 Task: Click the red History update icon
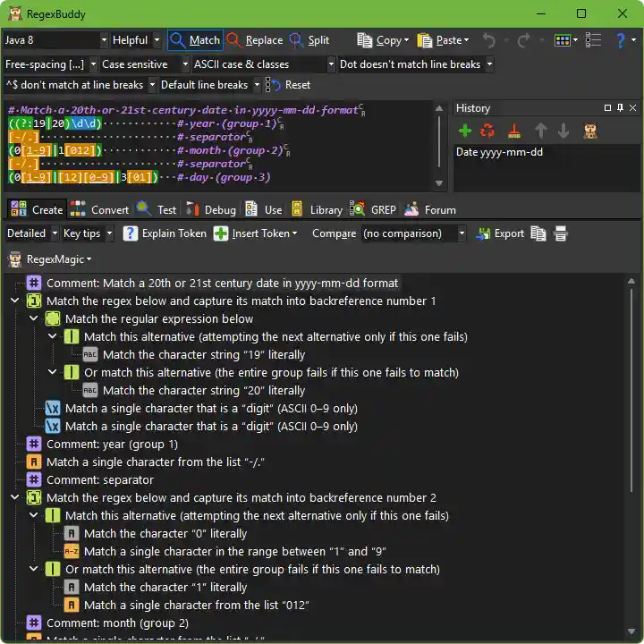pos(487,131)
